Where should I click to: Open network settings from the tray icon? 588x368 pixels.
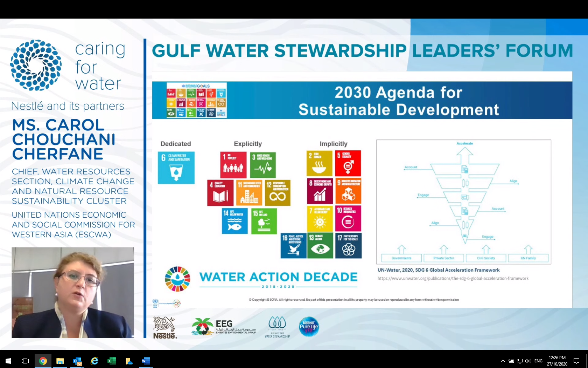pos(519,361)
